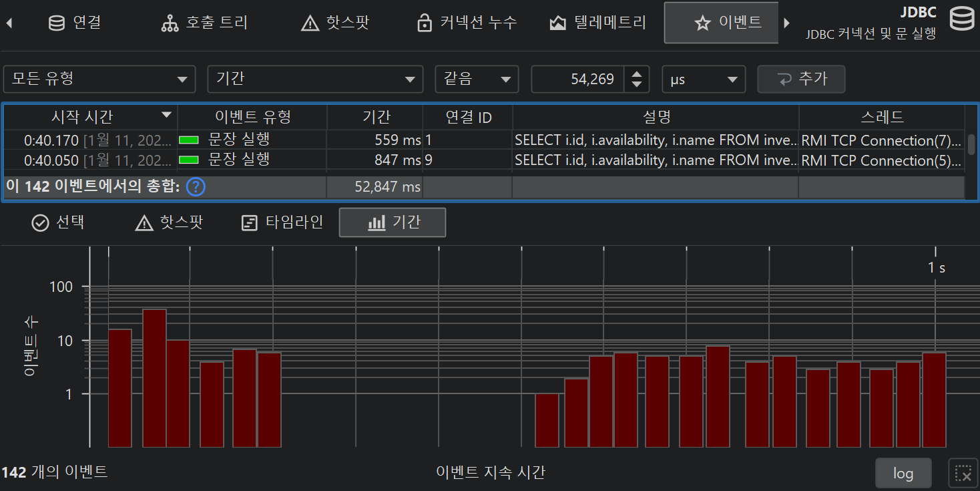Click the green swatch of first event row
Viewport: 980px width, 491px height.
[x=189, y=140]
